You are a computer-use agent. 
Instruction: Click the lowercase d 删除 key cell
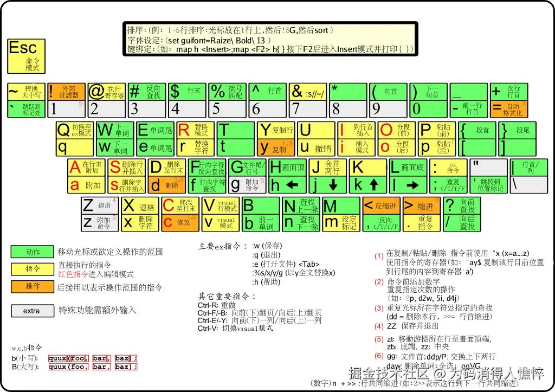[x=167, y=184]
